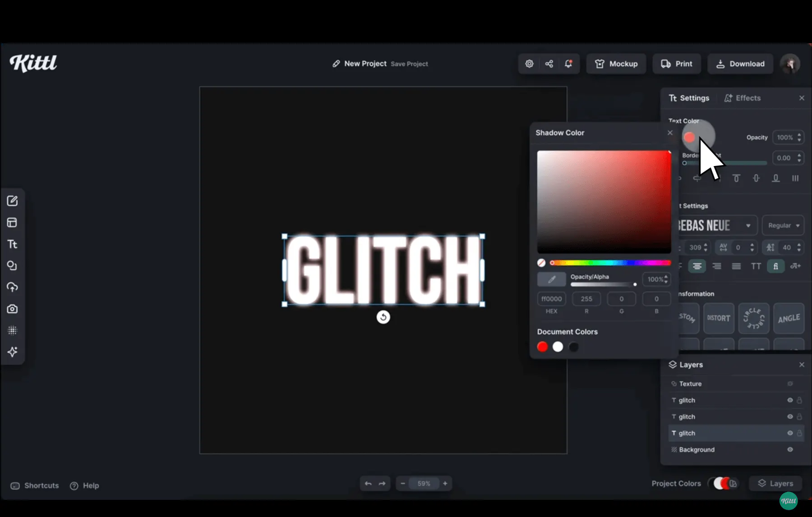Click the Upload cloud icon in the sidebar
The image size is (812, 517).
coord(12,287)
